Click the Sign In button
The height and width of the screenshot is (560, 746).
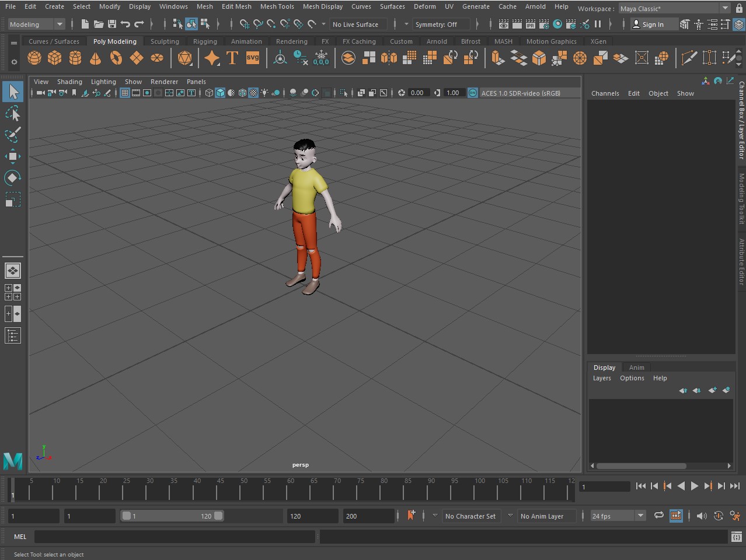click(x=648, y=24)
